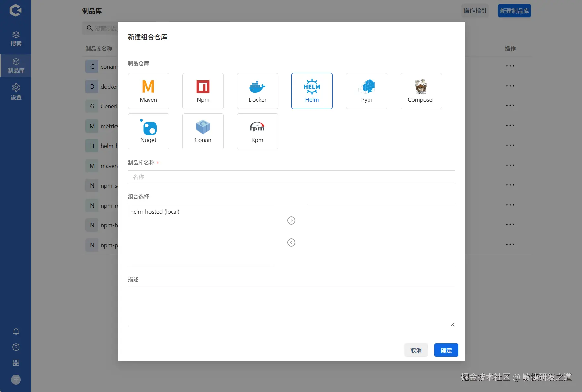Focus the 制品库名称 name field
Viewport: 582px width, 392px height.
291,177
